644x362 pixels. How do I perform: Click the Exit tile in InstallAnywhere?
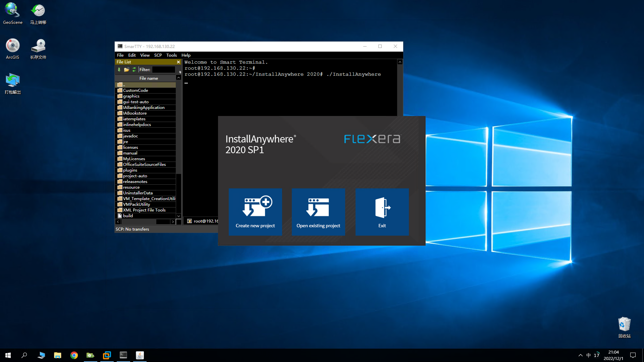pos(382,212)
